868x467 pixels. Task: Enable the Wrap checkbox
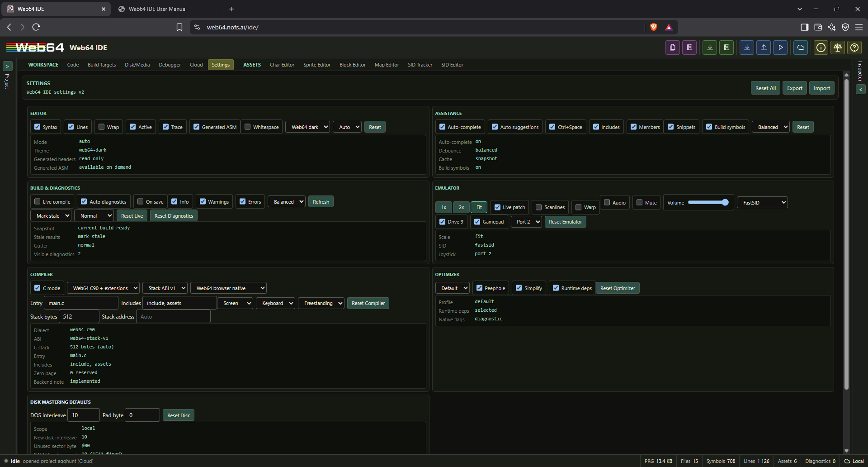pos(102,127)
